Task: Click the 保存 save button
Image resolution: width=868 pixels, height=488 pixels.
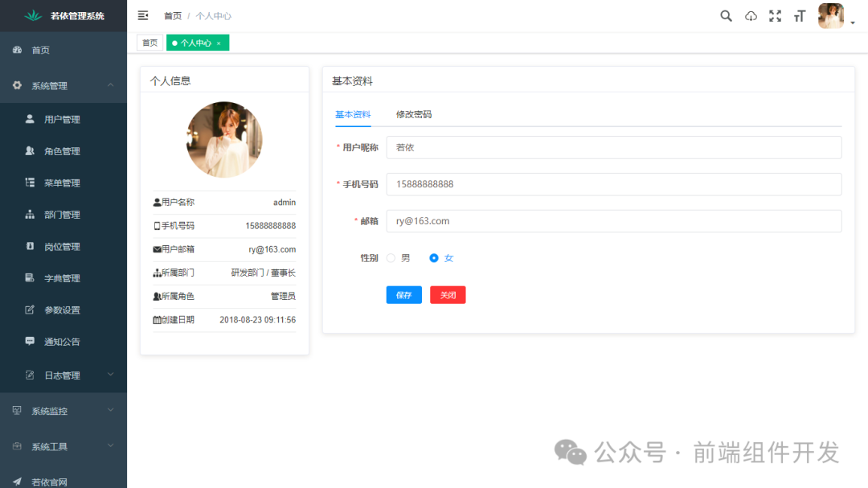Action: [x=403, y=294]
